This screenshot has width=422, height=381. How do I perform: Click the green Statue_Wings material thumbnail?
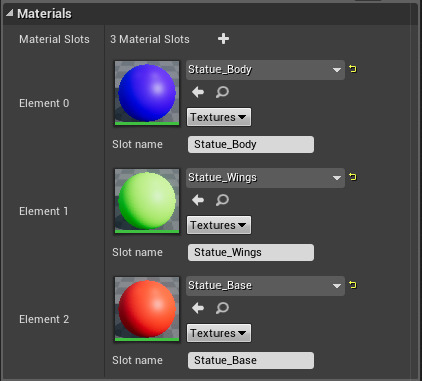147,201
